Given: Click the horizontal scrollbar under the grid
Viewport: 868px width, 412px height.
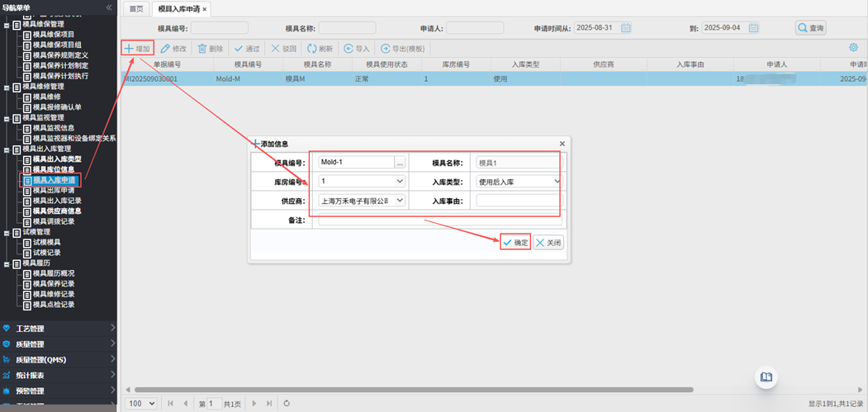Looking at the screenshot, I should (413, 390).
